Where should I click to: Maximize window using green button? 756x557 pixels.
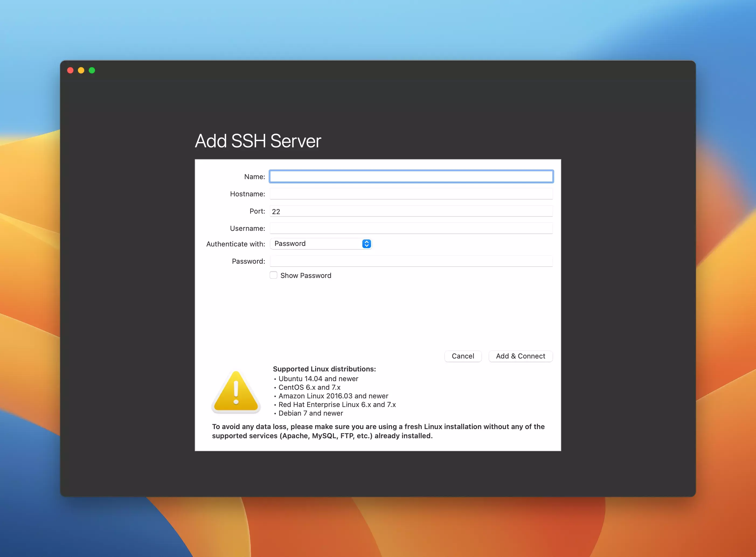92,71
